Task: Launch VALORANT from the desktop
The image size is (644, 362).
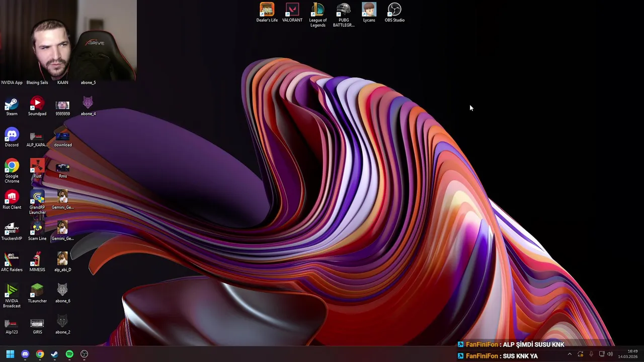Action: point(292,13)
